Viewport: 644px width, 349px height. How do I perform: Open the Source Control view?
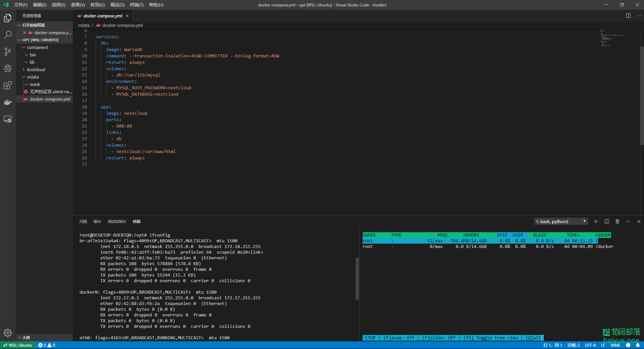coord(8,52)
